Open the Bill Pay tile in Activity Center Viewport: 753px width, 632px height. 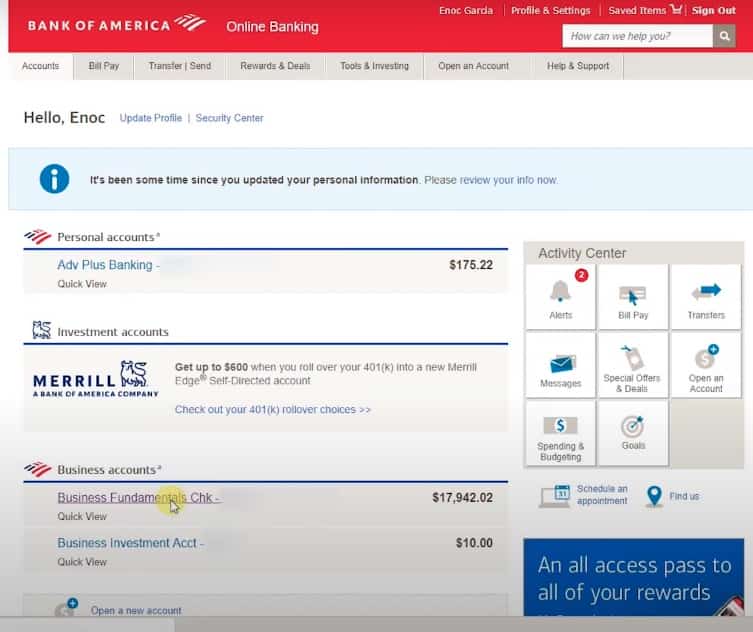click(x=633, y=297)
